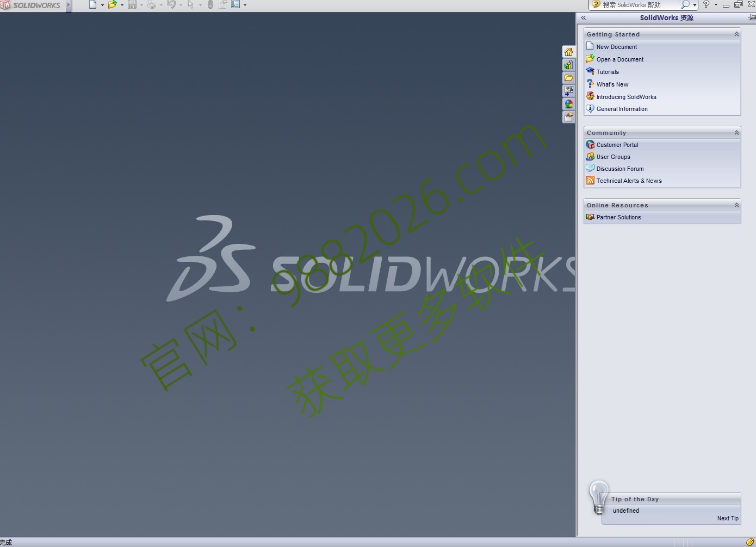Click the restore-down window button
The height and width of the screenshot is (547, 756).
click(x=738, y=5)
